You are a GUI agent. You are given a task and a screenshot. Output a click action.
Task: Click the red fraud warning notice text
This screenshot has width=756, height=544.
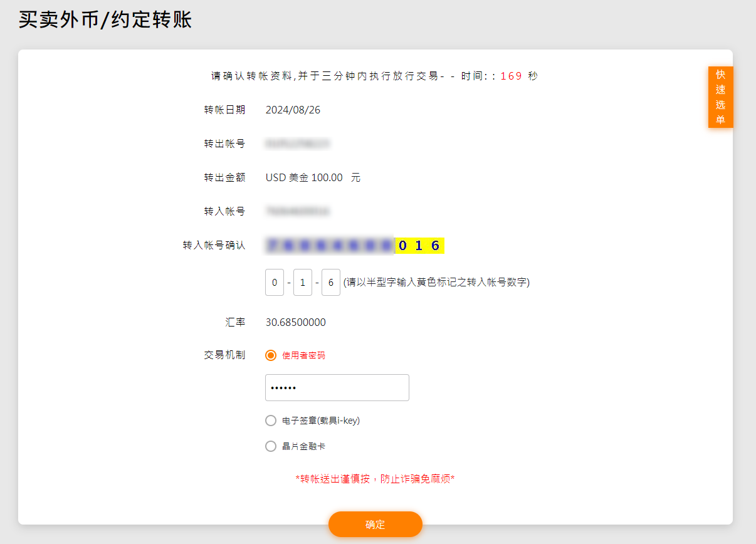pyautogui.click(x=375, y=479)
